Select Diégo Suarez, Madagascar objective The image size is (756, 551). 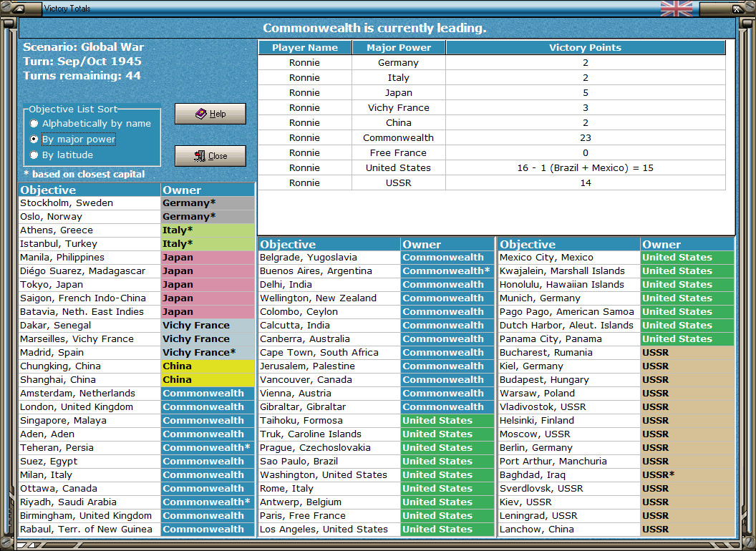(x=89, y=271)
